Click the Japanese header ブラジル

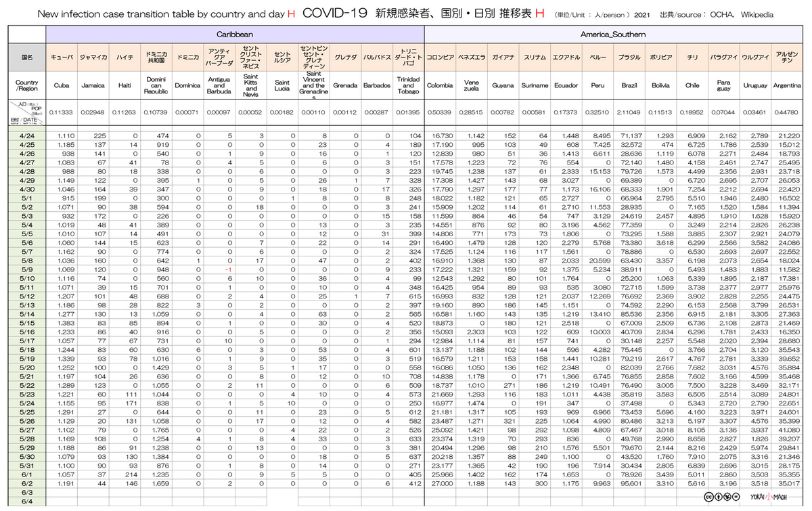[x=629, y=58]
